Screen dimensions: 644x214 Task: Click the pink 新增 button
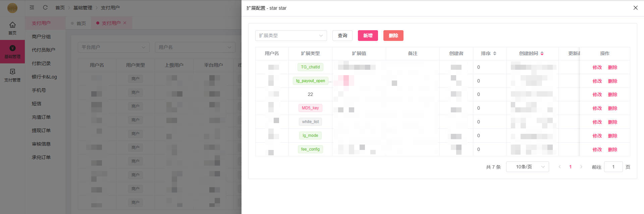[368, 36]
